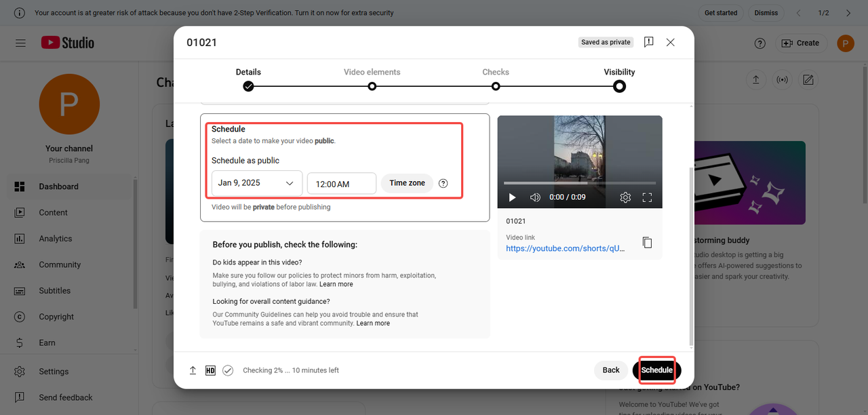Screen dimensions: 868x415
Task: Dismiss the security warning banner
Action: pos(766,13)
